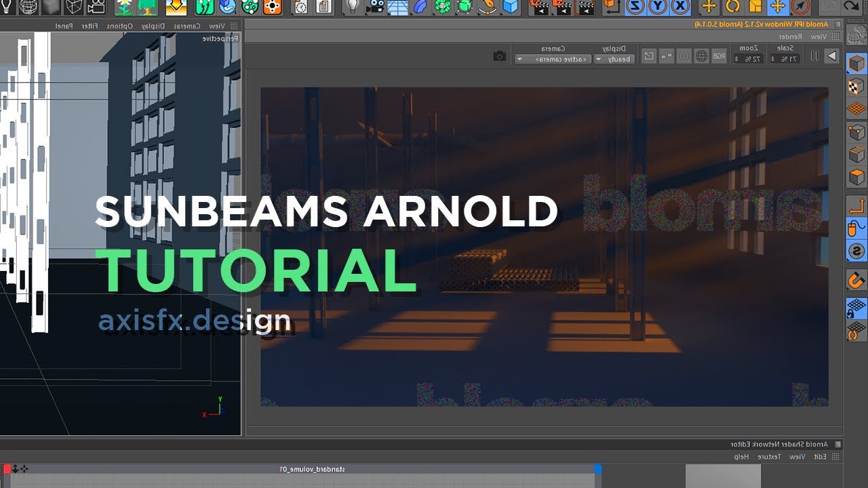Pause the IPR render
868x488 pixels.
(x=815, y=56)
